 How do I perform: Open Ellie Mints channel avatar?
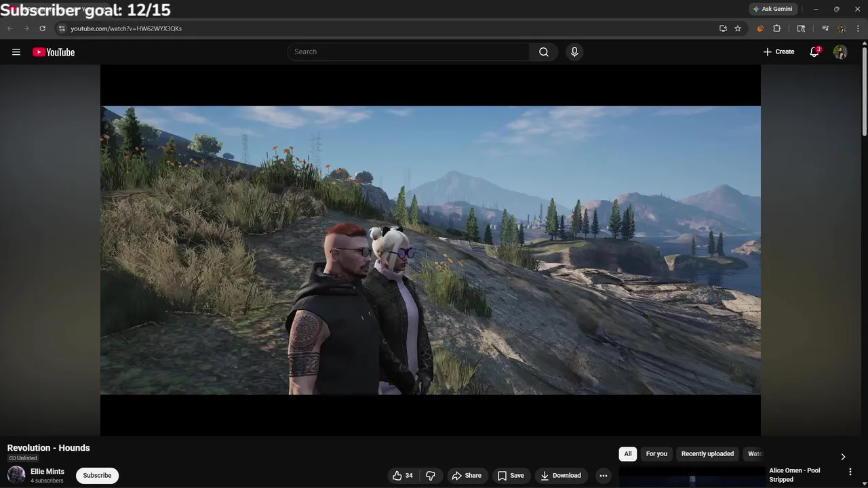pyautogui.click(x=16, y=475)
